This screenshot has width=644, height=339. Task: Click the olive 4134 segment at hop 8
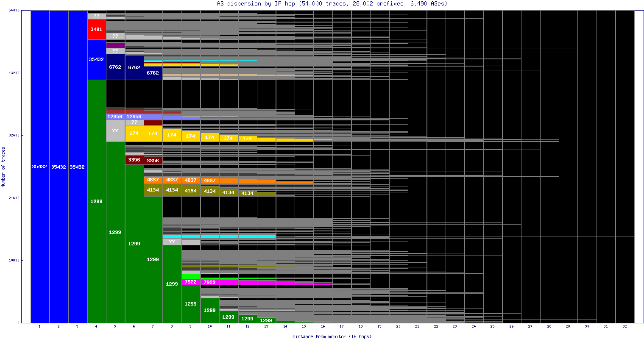172,190
